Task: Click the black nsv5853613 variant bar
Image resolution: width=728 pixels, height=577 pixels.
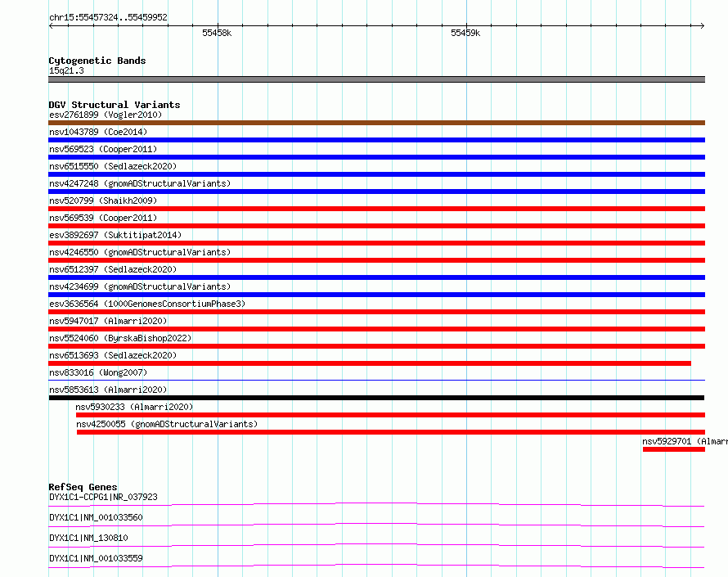Action: [x=376, y=398]
